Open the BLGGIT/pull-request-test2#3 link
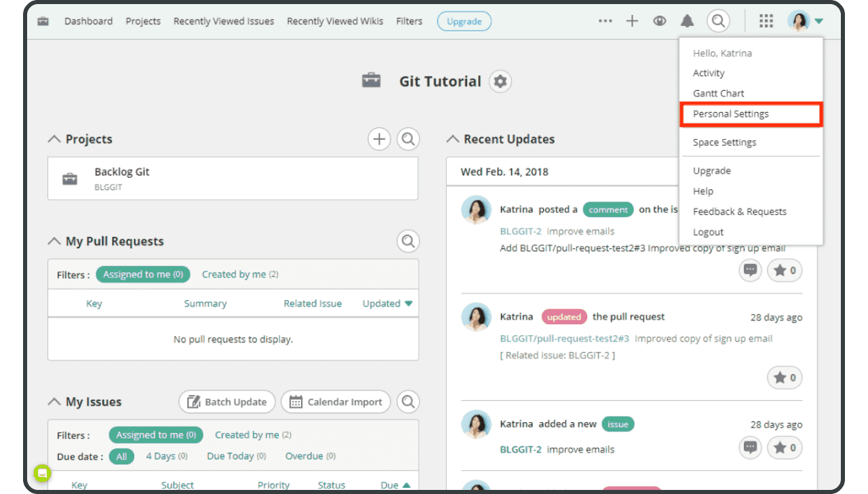The image size is (868, 494). [564, 339]
